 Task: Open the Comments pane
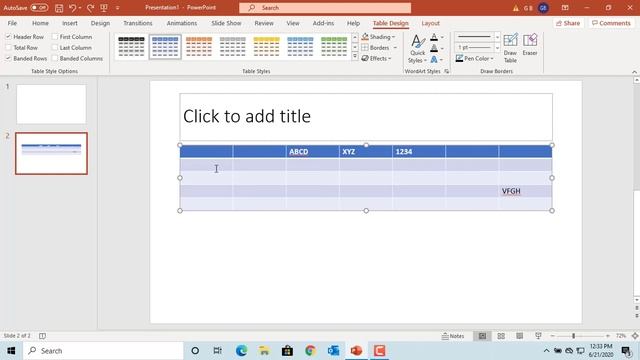click(611, 23)
